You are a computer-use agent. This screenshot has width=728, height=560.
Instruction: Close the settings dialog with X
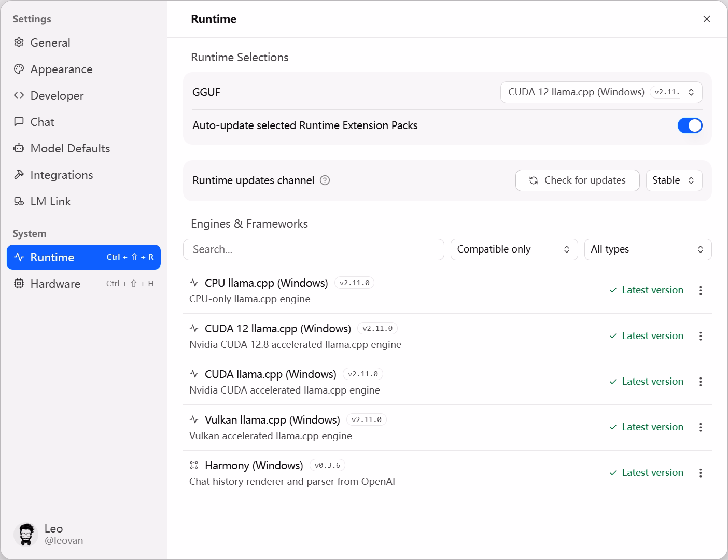coord(706,19)
